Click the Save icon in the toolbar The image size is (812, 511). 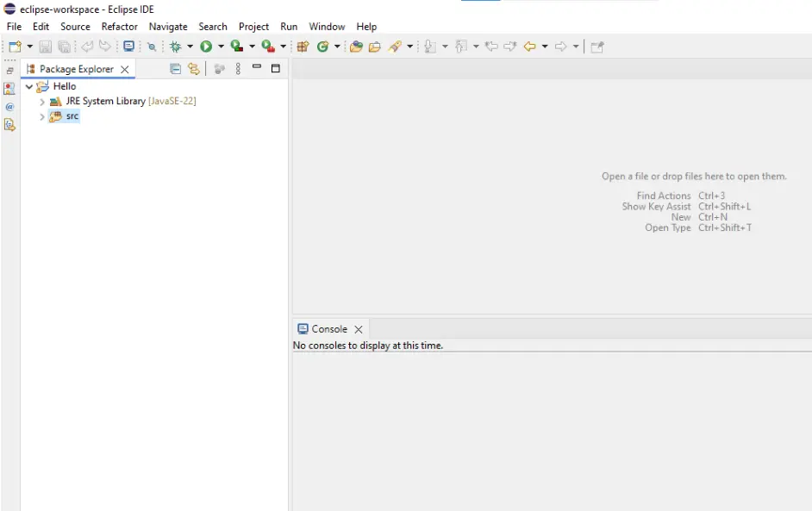[x=46, y=47]
